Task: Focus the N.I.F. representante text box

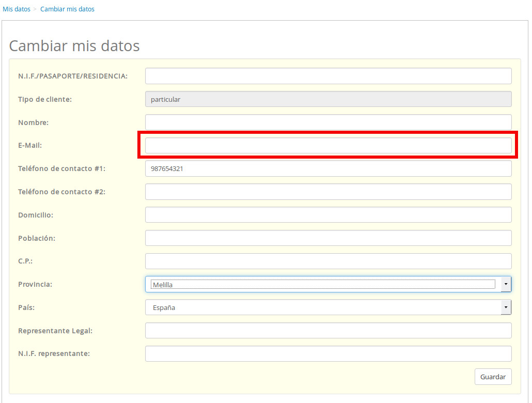Action: point(328,354)
